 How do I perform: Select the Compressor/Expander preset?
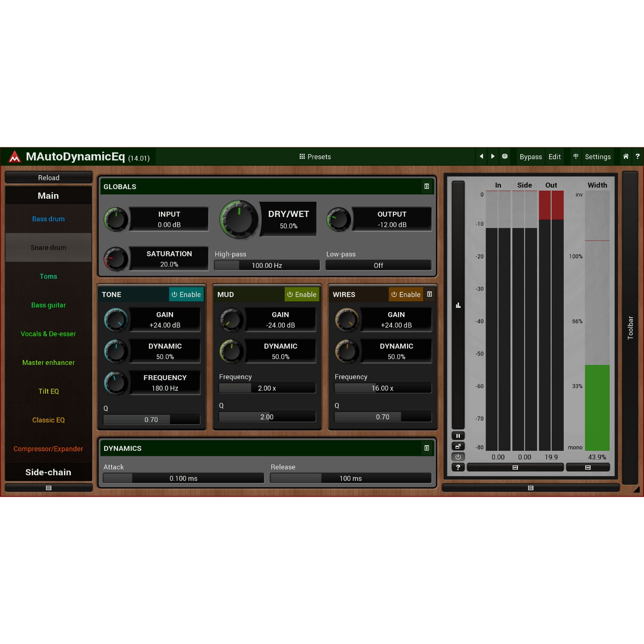49,449
